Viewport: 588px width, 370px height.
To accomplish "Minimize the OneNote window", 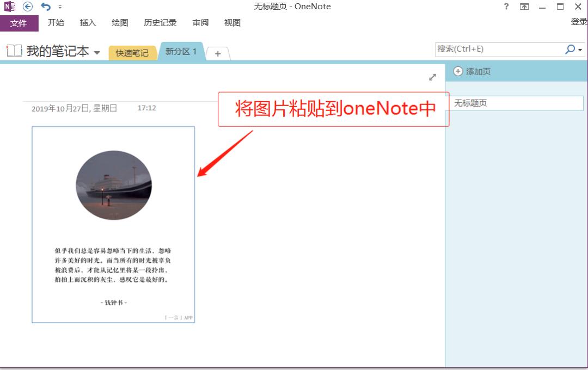I will tap(542, 7).
